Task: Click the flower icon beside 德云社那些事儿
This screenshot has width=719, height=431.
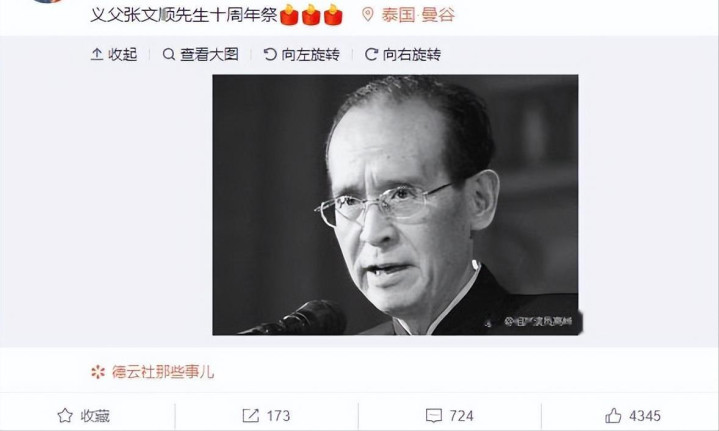Action: [98, 371]
